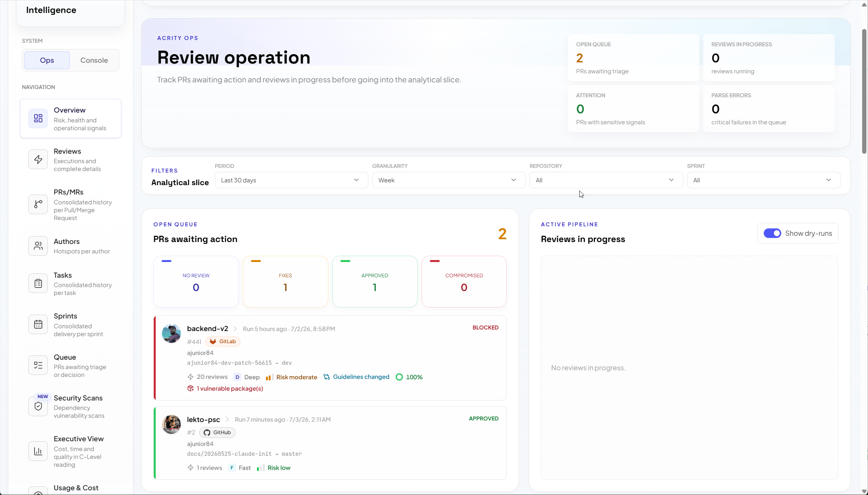Click the APPROVED status on lekto-psc
The image size is (868, 495).
point(484,419)
